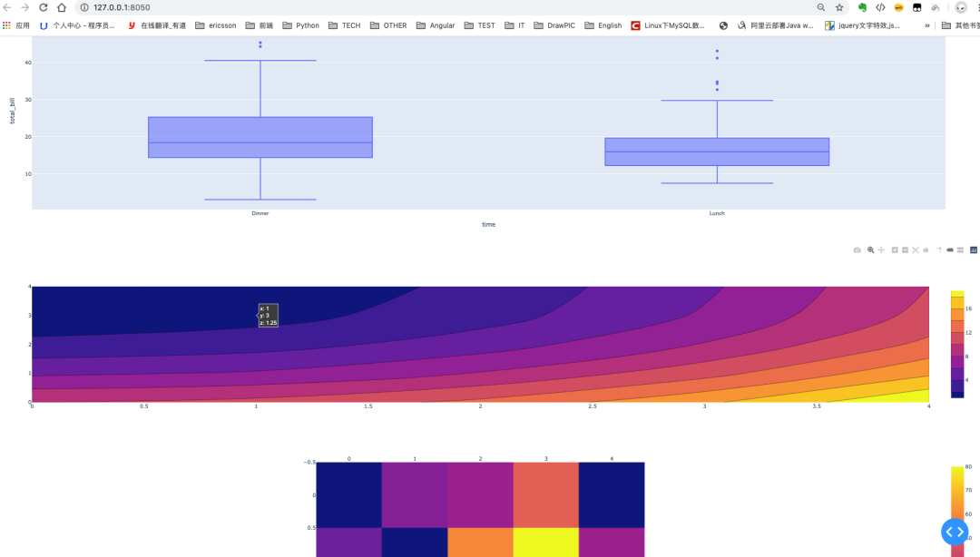
Task: Open the Plotly logo link in modebar
Action: point(973,250)
